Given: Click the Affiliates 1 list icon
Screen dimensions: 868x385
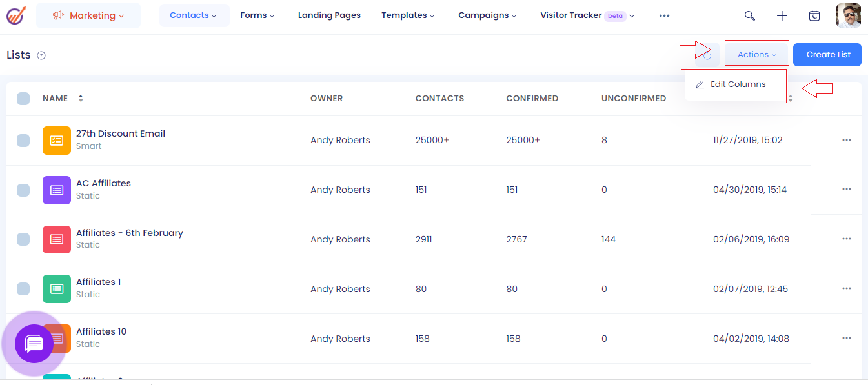Looking at the screenshot, I should click(57, 289).
